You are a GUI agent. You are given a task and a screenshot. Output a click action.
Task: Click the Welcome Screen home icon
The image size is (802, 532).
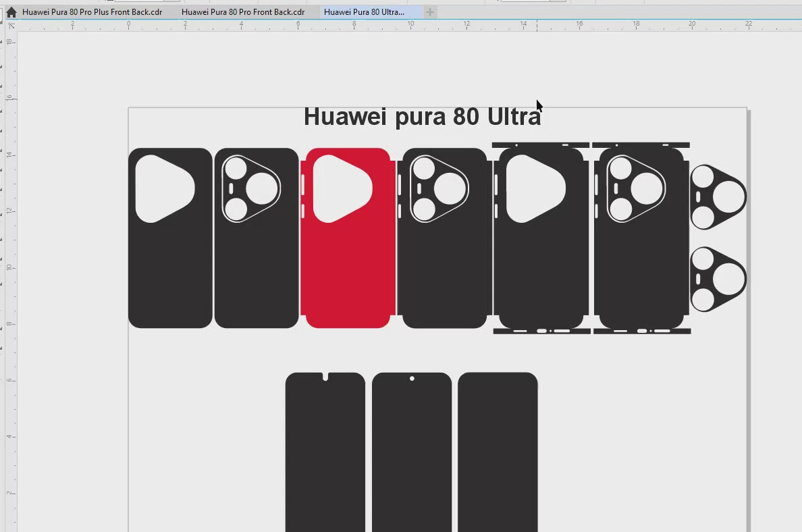tap(11, 12)
